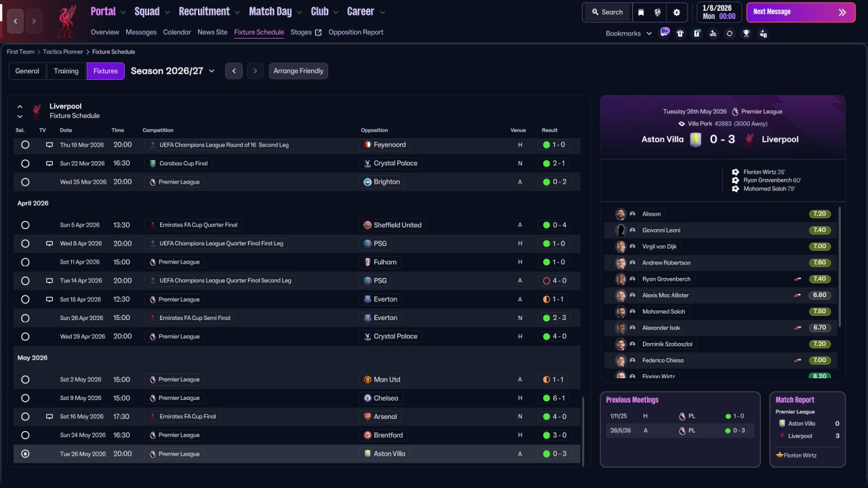The height and width of the screenshot is (488, 868).
Task: Go to the previous season with the left chevron
Action: click(x=234, y=71)
